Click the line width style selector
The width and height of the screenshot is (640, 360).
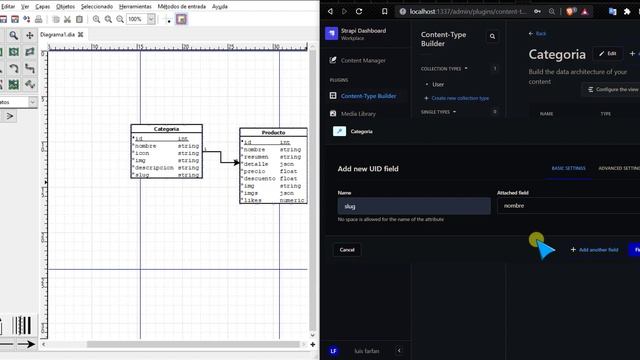click(22, 326)
